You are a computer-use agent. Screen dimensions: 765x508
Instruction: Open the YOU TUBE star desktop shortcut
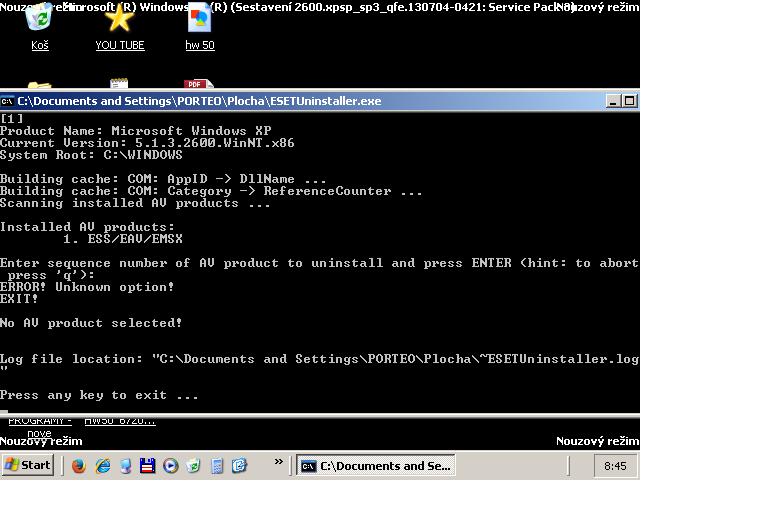120,27
